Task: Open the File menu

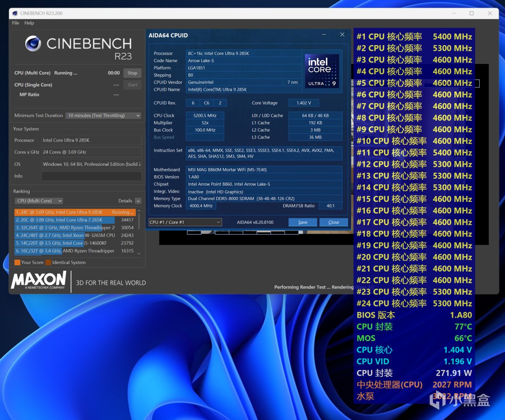Action: (15, 23)
